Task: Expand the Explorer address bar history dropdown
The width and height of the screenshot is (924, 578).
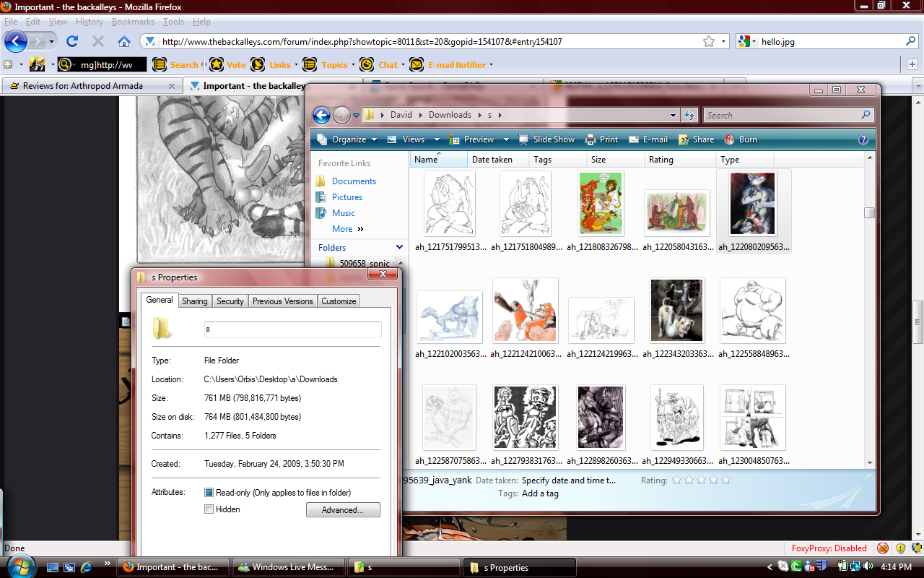Action: pyautogui.click(x=673, y=115)
